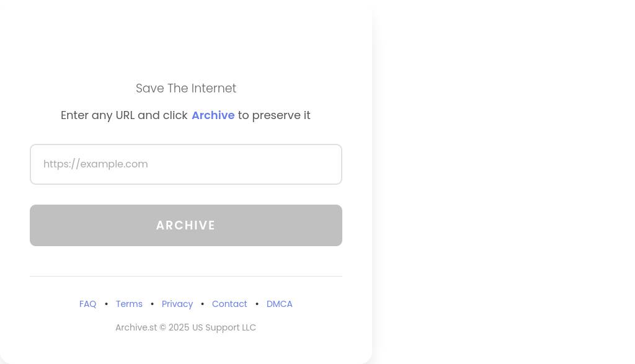635x364 pixels.
Task: Click the horizontal divider above footer links
Action: (x=186, y=276)
